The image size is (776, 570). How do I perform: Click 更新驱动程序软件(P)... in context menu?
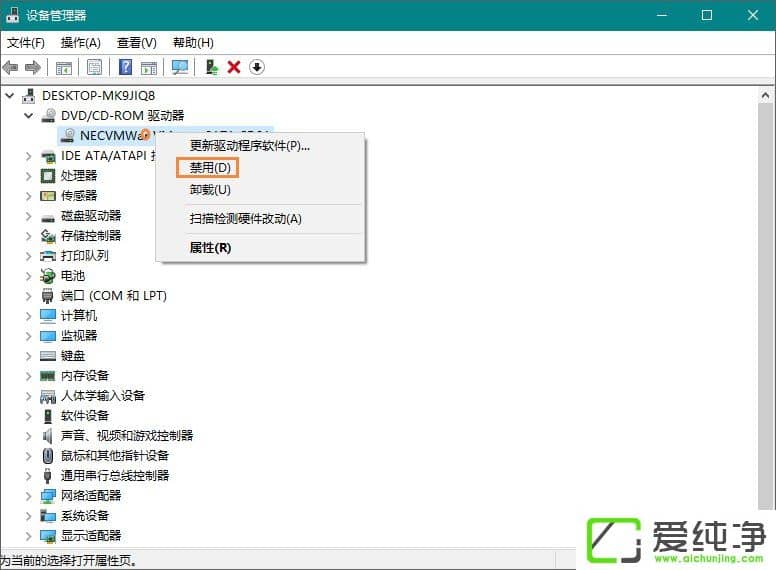pyautogui.click(x=250, y=146)
